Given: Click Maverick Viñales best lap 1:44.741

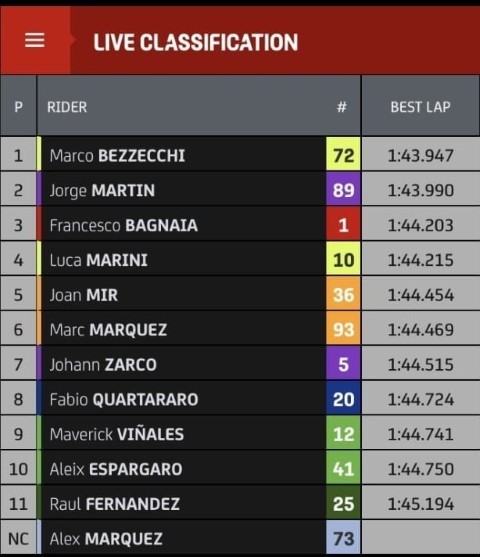Looking at the screenshot, I should [421, 434].
